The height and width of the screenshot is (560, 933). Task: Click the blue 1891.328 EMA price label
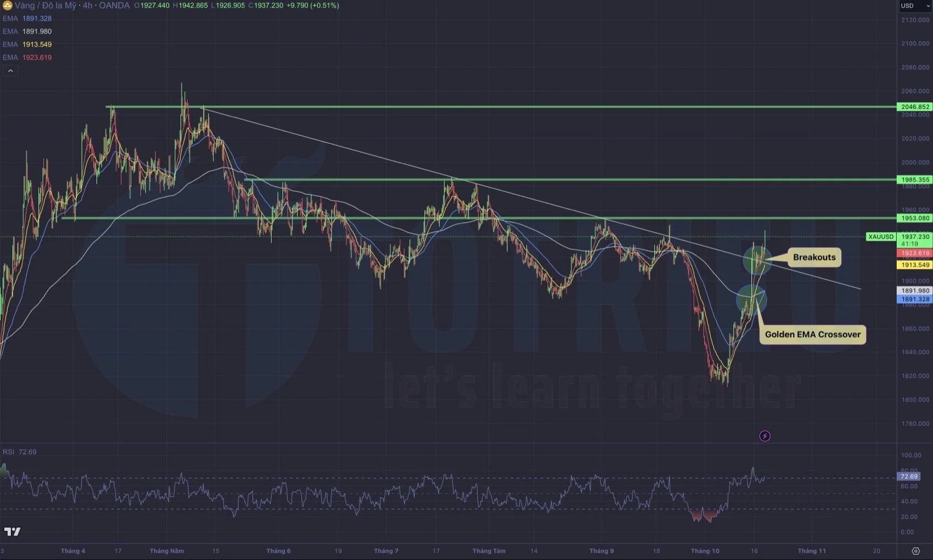click(x=914, y=299)
